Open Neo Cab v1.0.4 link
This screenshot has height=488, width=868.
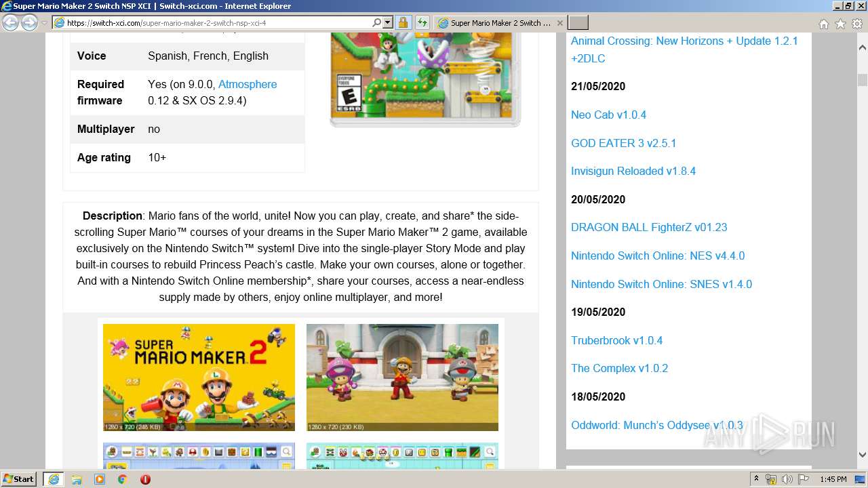(x=608, y=115)
